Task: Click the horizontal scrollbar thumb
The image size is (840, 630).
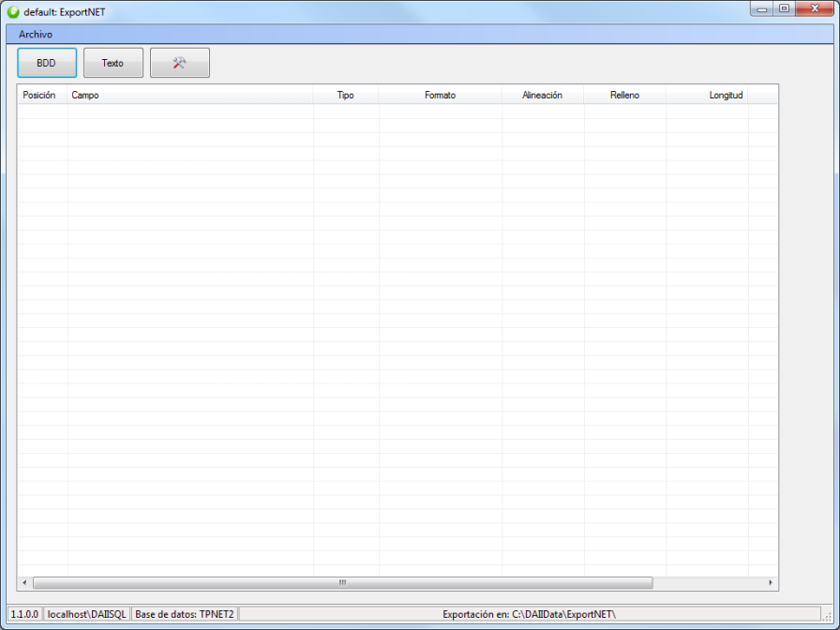Action: pyautogui.click(x=343, y=582)
